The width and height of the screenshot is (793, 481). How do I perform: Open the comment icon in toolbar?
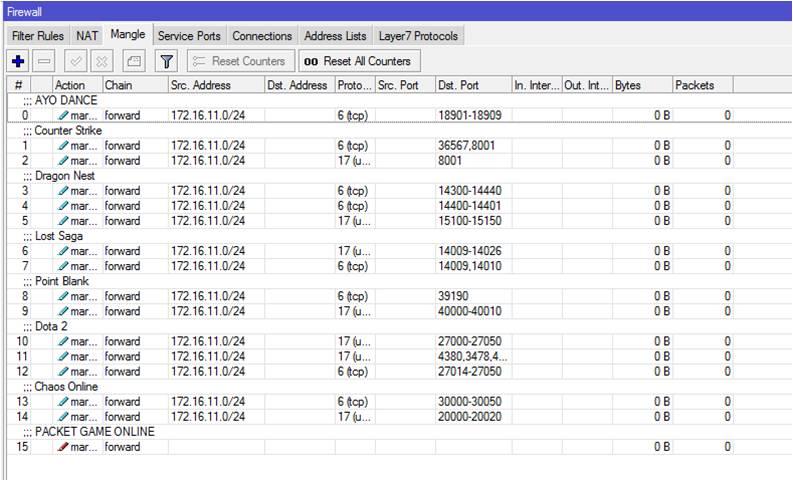pyautogui.click(x=134, y=61)
